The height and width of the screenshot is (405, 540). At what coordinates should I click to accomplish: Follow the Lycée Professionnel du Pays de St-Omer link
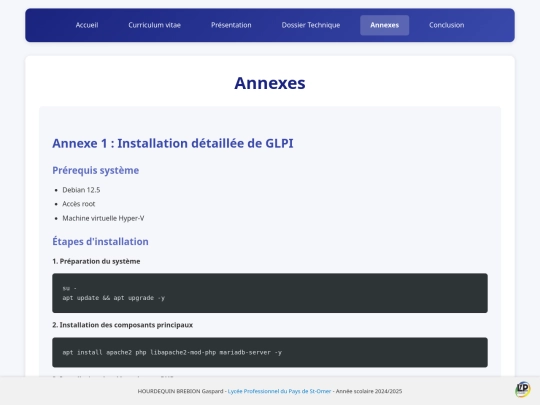coord(279,391)
